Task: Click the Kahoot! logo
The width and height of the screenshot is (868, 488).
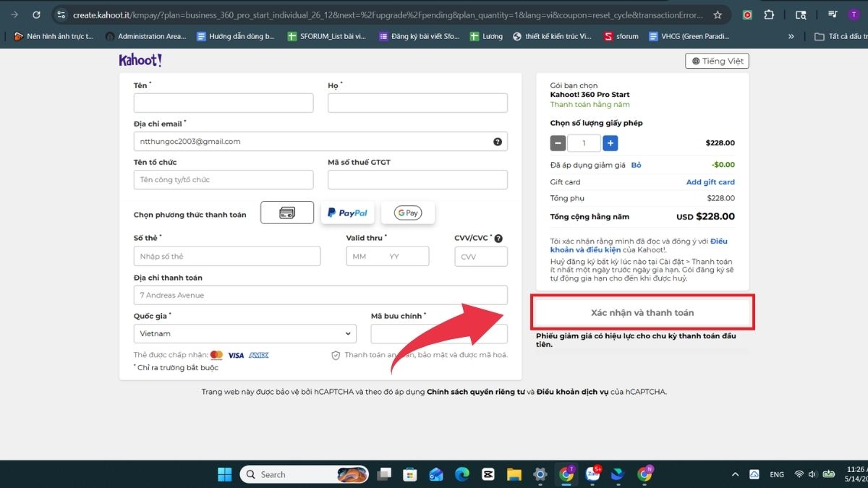Action: [140, 61]
